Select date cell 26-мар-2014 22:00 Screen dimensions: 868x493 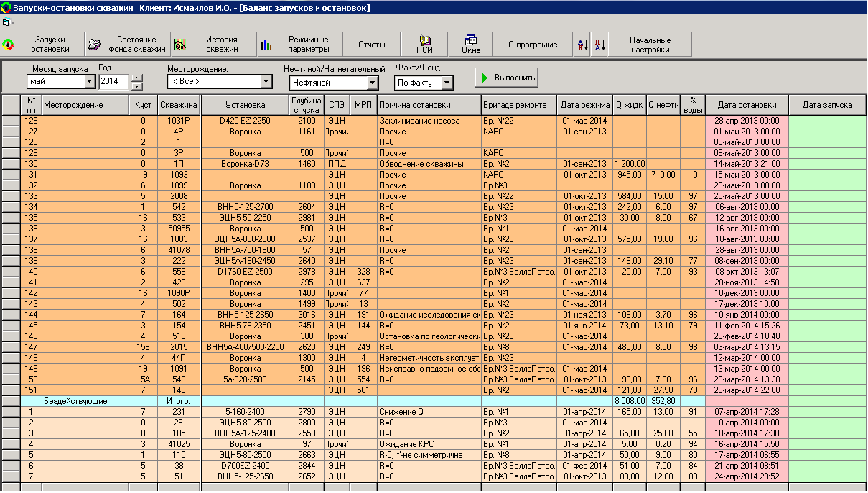[747, 390]
